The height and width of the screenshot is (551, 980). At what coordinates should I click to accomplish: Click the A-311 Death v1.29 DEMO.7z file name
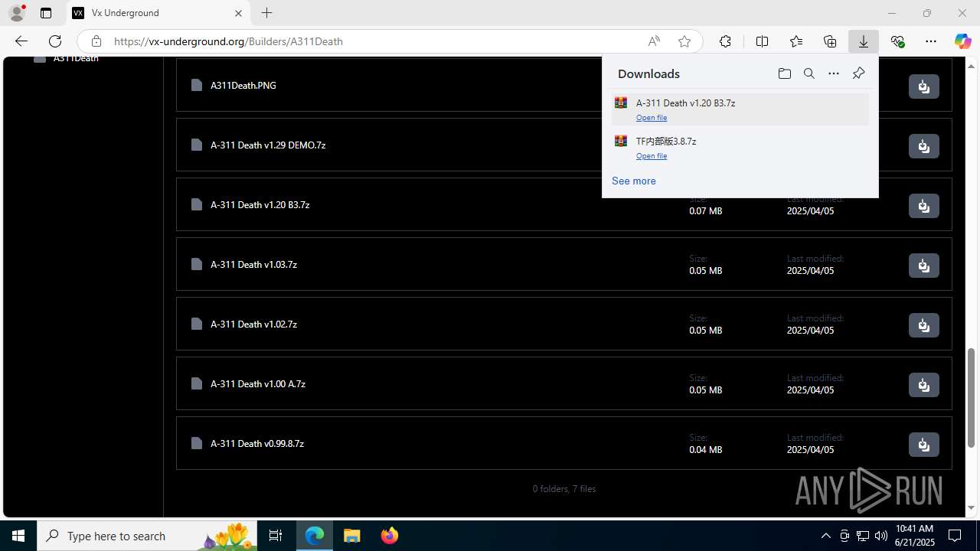[x=268, y=145]
